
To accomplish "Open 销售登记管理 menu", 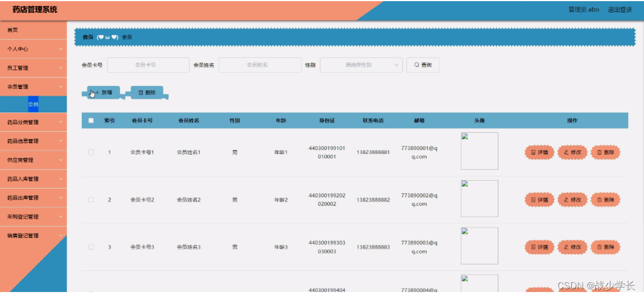I will [33, 235].
